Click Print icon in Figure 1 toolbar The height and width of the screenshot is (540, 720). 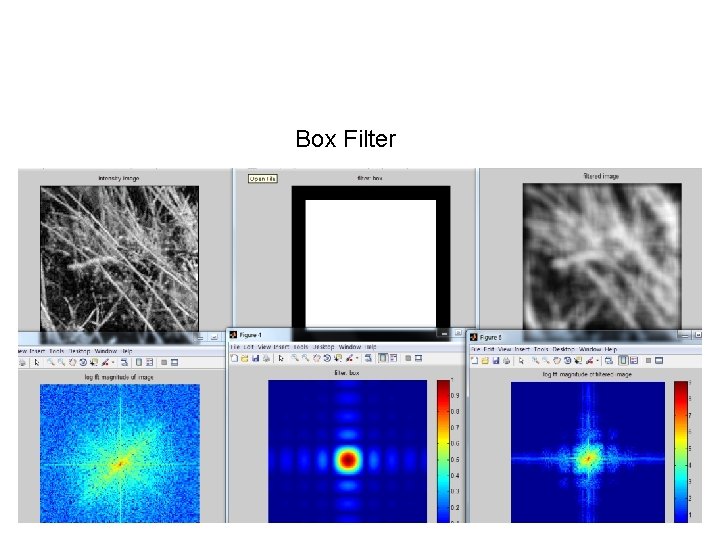point(266,358)
